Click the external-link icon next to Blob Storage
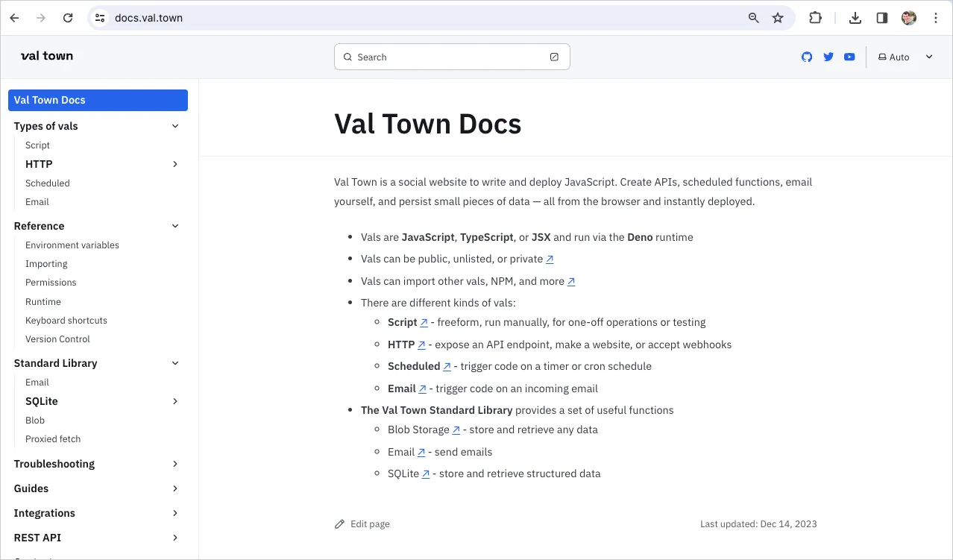 coord(456,430)
